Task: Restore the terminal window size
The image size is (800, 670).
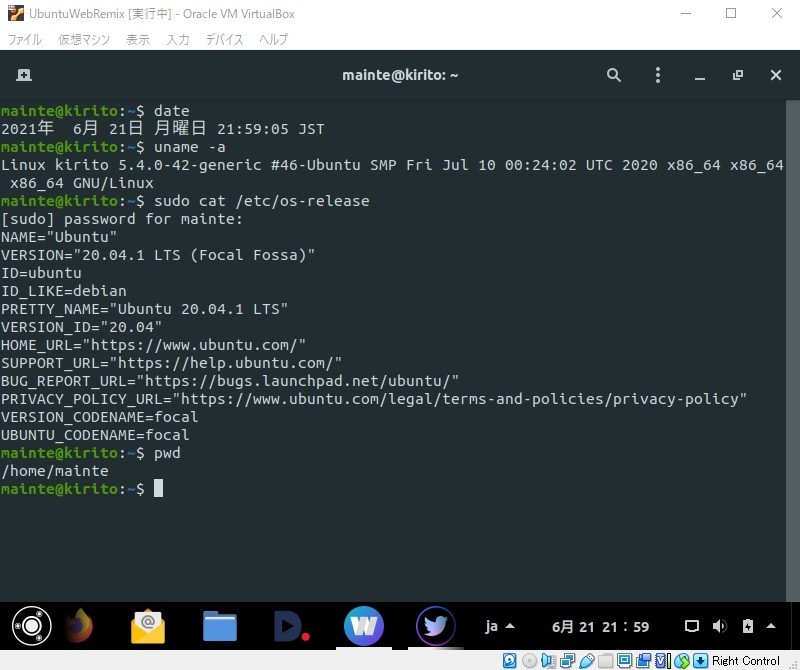Action: click(738, 75)
